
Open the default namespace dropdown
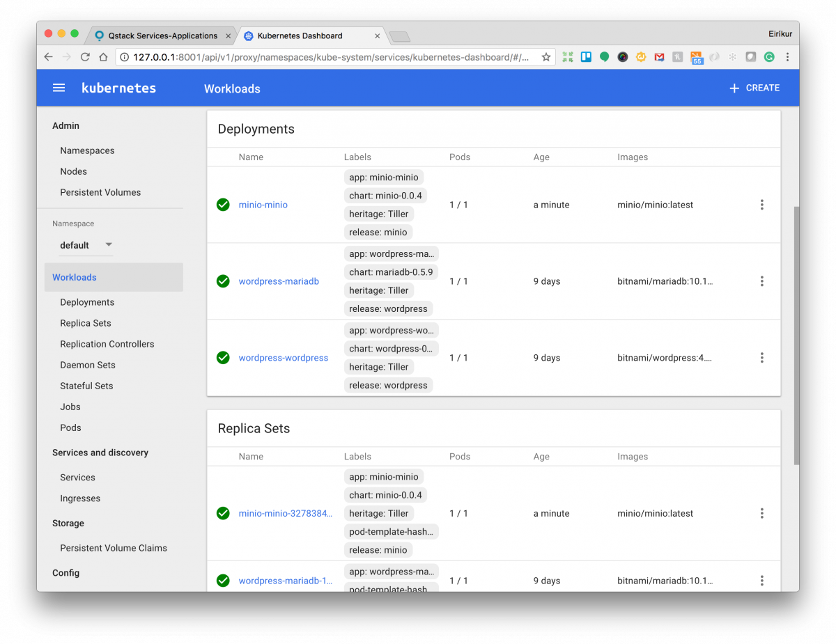coord(85,245)
